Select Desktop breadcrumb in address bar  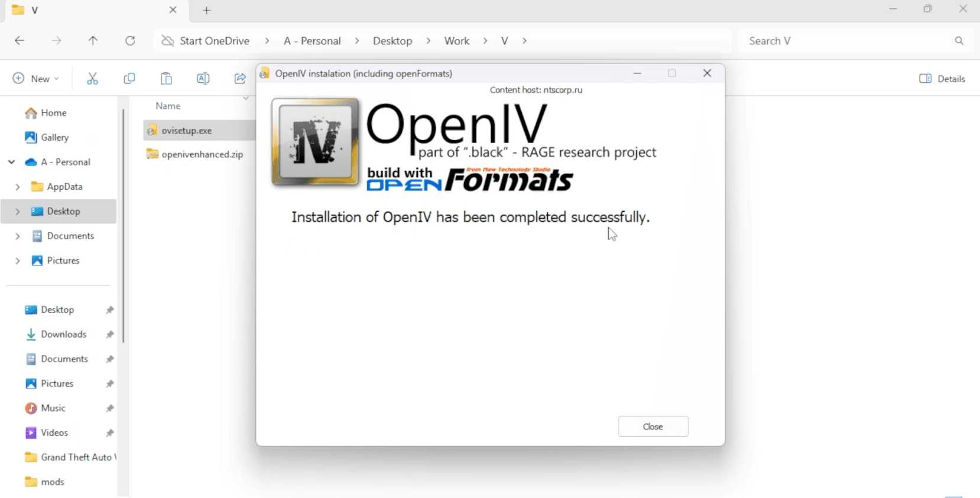pyautogui.click(x=392, y=41)
